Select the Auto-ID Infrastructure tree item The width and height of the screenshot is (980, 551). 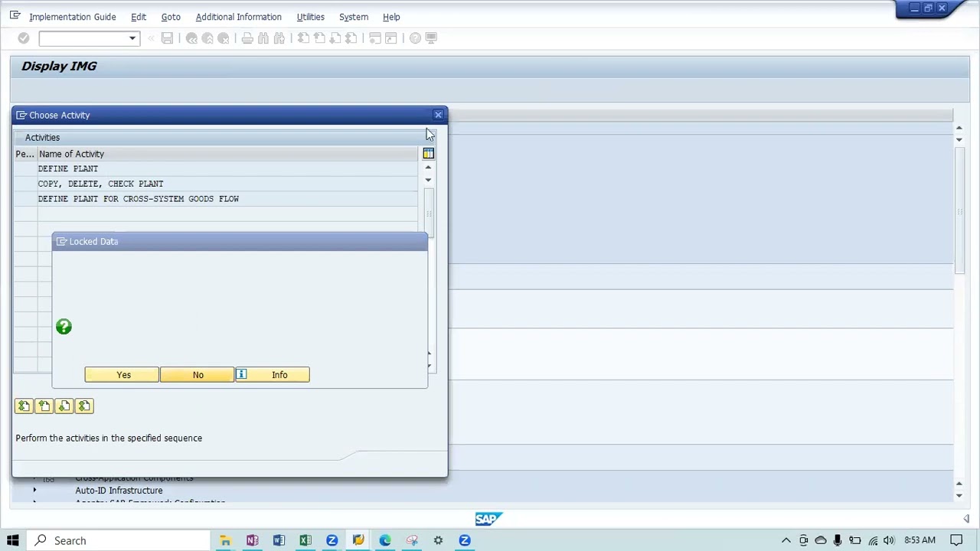(x=119, y=491)
